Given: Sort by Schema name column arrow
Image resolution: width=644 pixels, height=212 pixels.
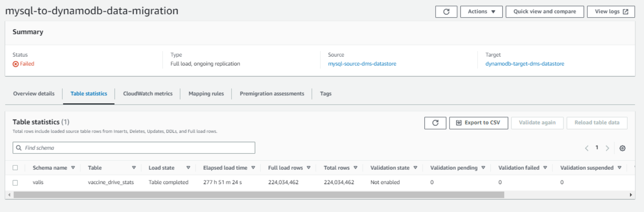Looking at the screenshot, I should (x=73, y=168).
